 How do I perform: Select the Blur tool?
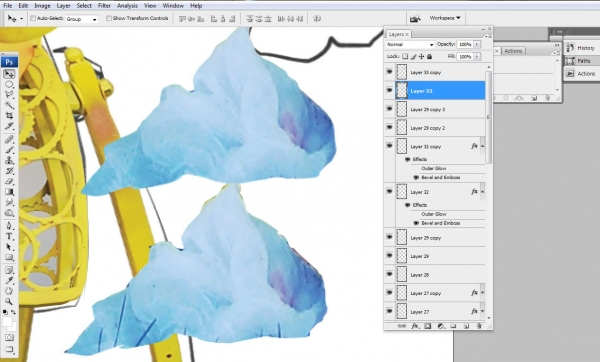pos(9,202)
